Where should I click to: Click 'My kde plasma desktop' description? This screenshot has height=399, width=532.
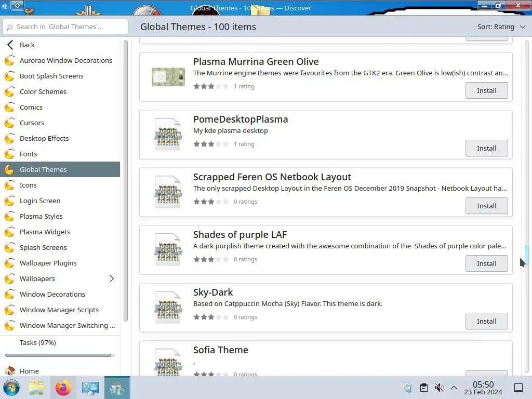[230, 130]
